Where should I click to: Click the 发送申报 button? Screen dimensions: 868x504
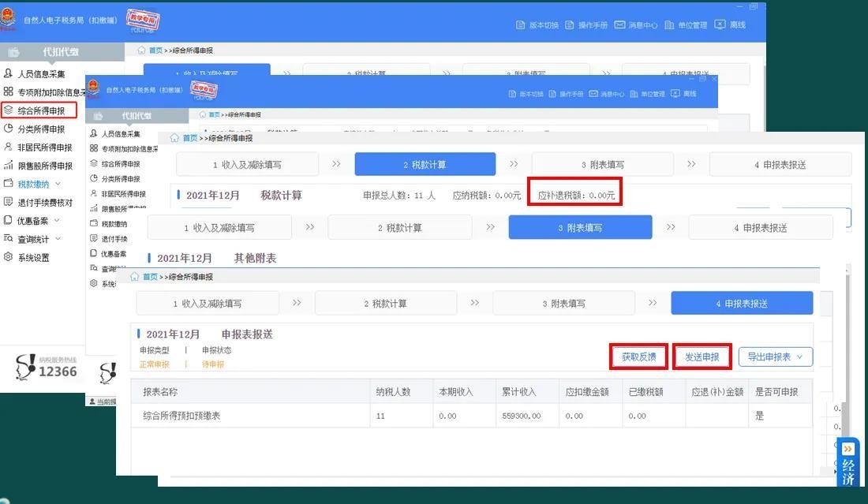tap(702, 357)
